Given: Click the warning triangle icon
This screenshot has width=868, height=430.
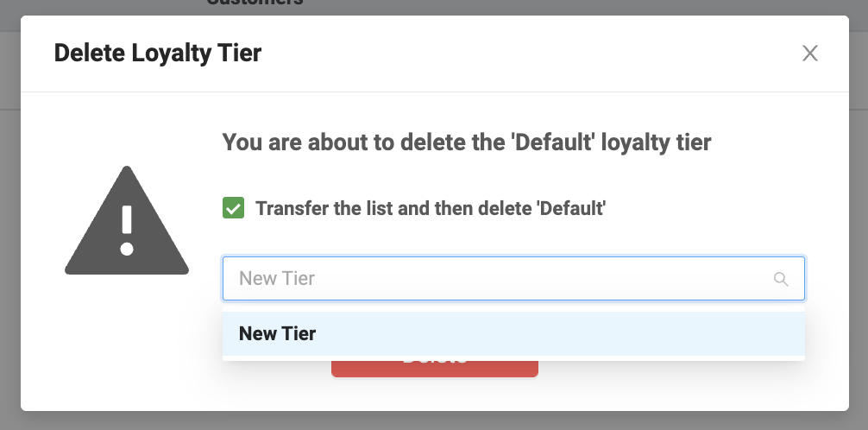Looking at the screenshot, I should coord(127,226).
